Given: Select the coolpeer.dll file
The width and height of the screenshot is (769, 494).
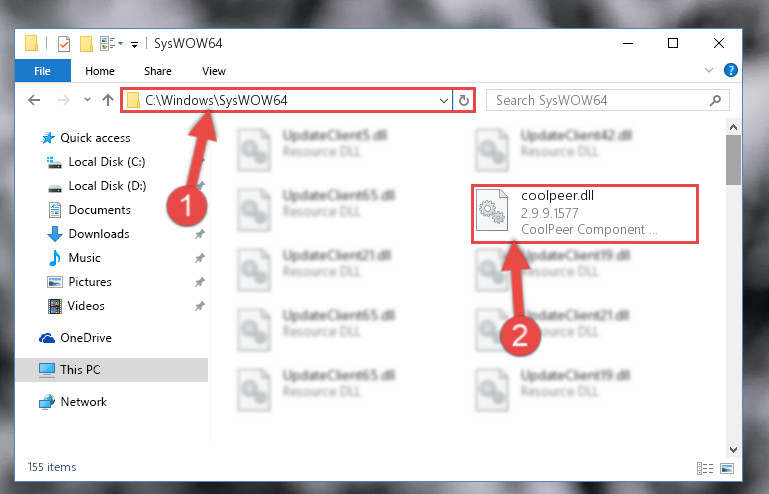Looking at the screenshot, I should pyautogui.click(x=585, y=213).
